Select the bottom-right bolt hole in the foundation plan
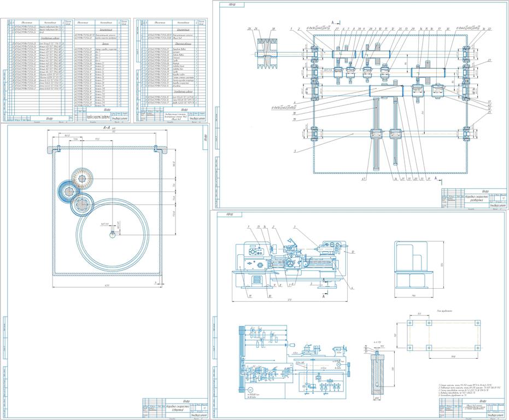Image resolution: width=509 pixels, height=420 pixels. tap(477, 347)
